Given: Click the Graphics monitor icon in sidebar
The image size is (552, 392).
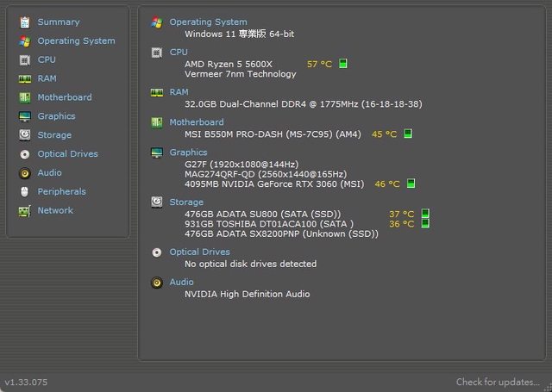Looking at the screenshot, I should tap(24, 116).
